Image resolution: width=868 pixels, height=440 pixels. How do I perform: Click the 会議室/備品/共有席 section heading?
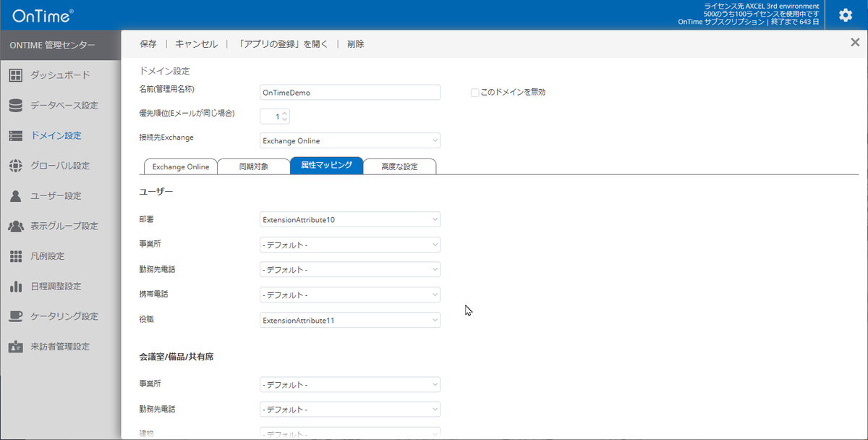pos(176,357)
